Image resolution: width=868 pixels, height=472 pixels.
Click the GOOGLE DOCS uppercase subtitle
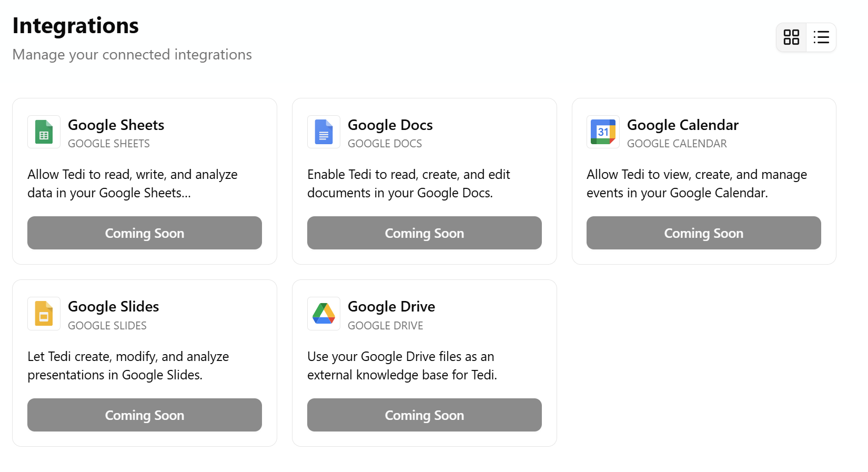click(x=385, y=144)
